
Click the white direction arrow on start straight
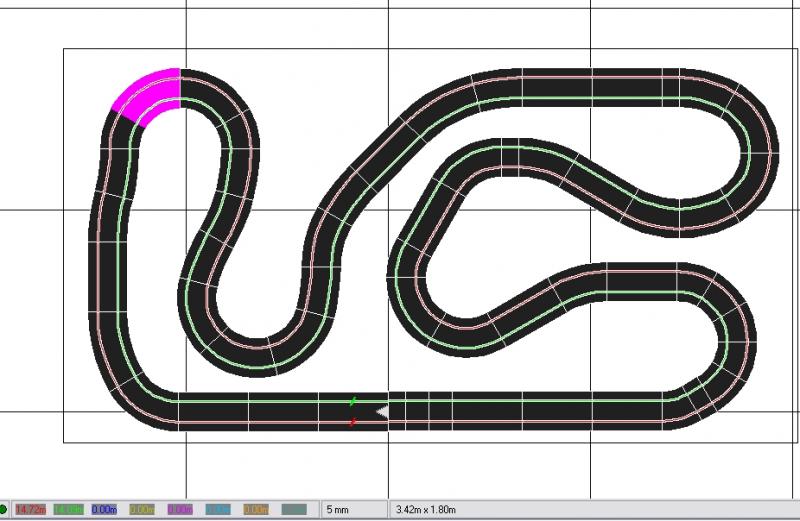tap(381, 411)
